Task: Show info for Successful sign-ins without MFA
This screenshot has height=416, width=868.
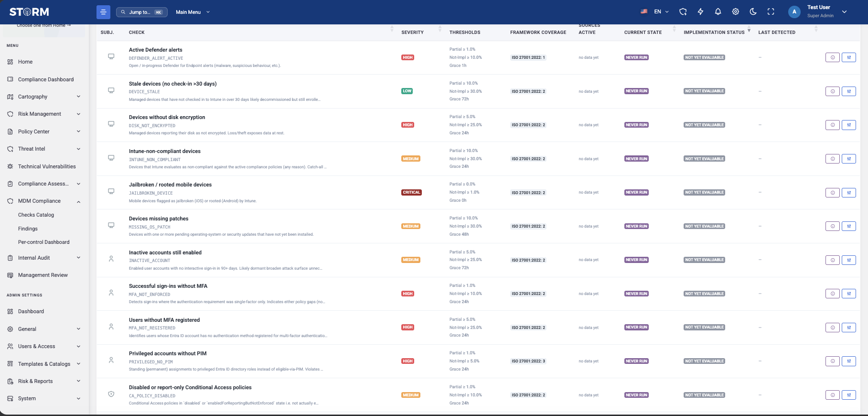Action: (833, 294)
